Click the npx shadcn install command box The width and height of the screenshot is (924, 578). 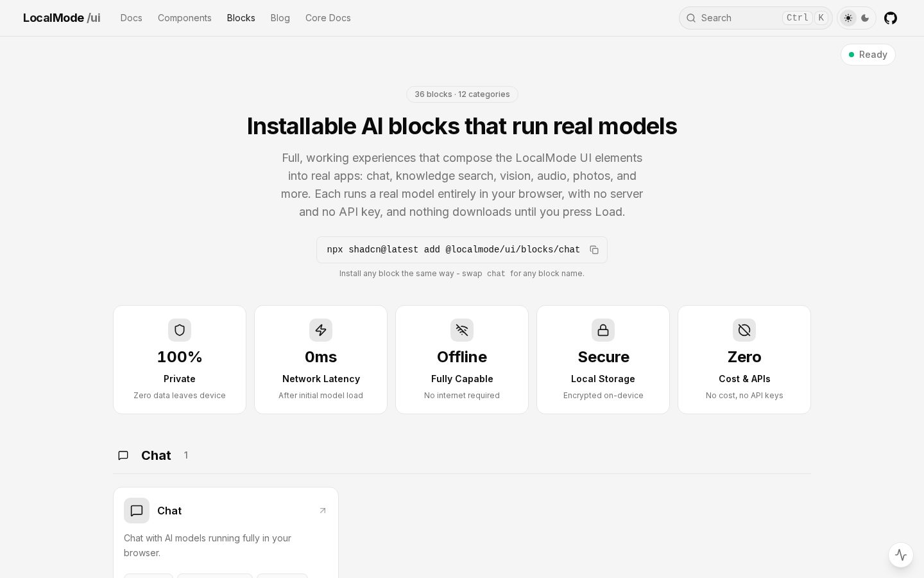coord(462,250)
